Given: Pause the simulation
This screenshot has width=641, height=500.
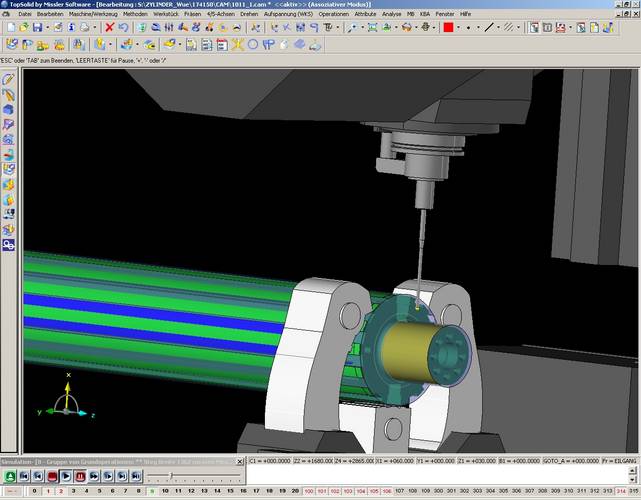Looking at the screenshot, I should point(80,476).
